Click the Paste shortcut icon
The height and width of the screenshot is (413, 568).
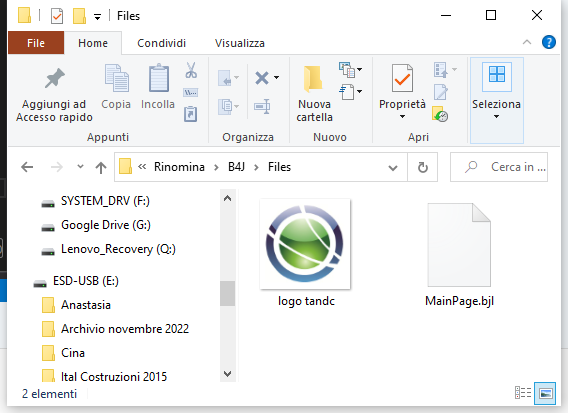(x=191, y=114)
